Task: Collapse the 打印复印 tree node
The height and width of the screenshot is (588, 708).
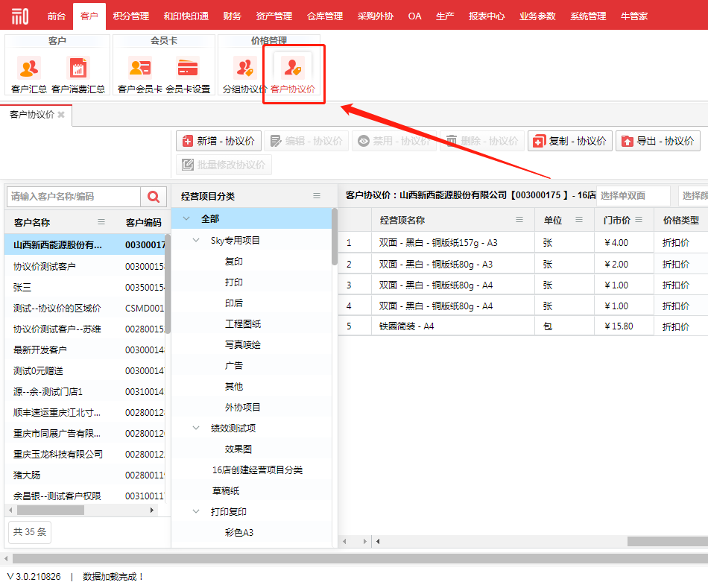Action: [196, 512]
